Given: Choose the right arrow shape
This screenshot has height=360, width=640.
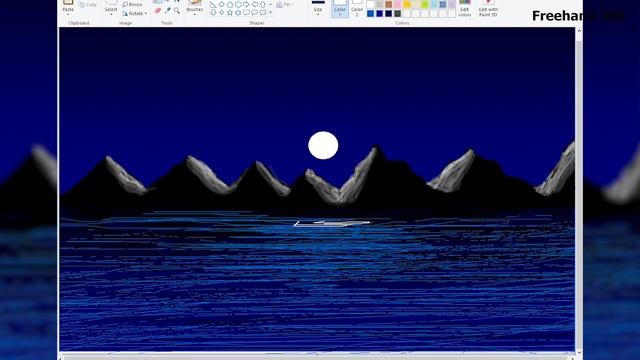Looking at the screenshot, I should click(x=246, y=4).
